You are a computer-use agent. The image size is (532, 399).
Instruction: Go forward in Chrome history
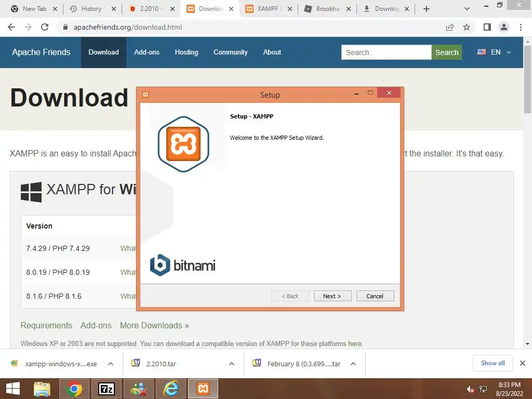(x=28, y=27)
